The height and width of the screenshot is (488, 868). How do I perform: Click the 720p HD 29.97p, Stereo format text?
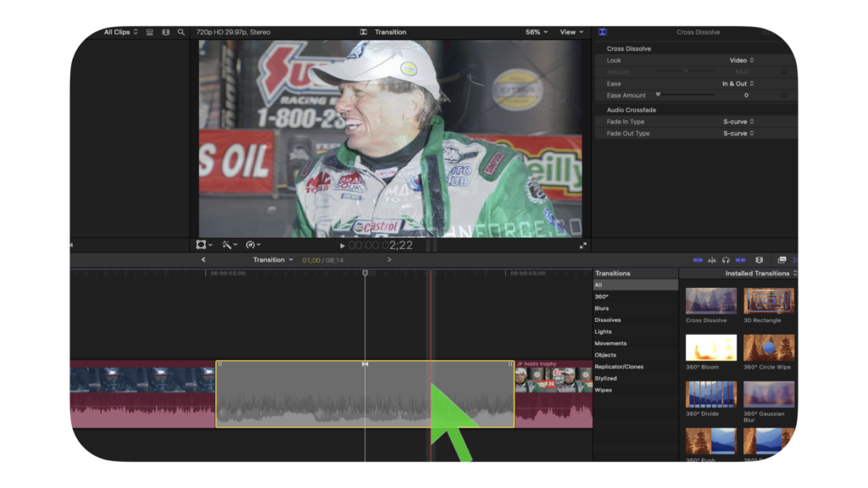[x=233, y=32]
